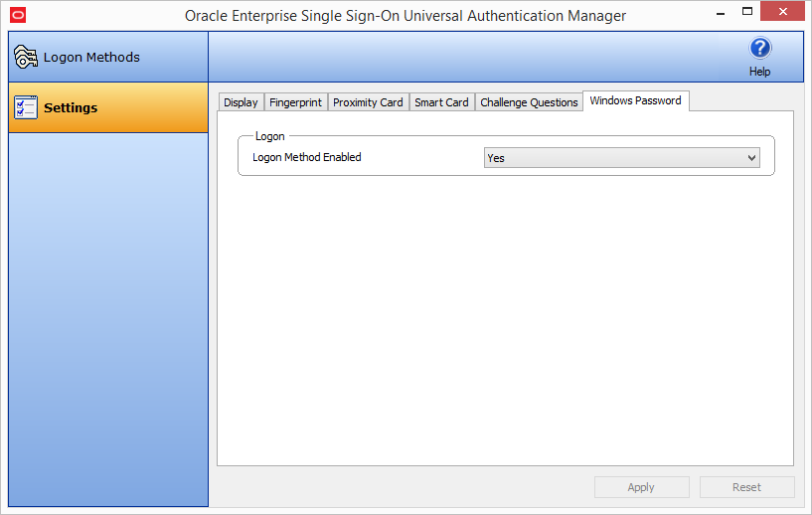Click the Logon Method Enabled label
812x515 pixels.
click(x=306, y=157)
